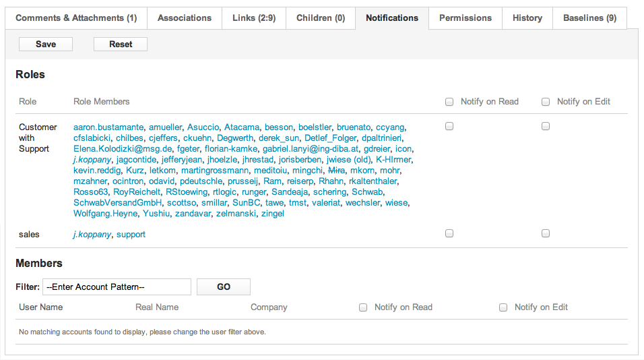Open user aaron.bustamante link
The height and width of the screenshot is (360, 644).
[x=108, y=127]
